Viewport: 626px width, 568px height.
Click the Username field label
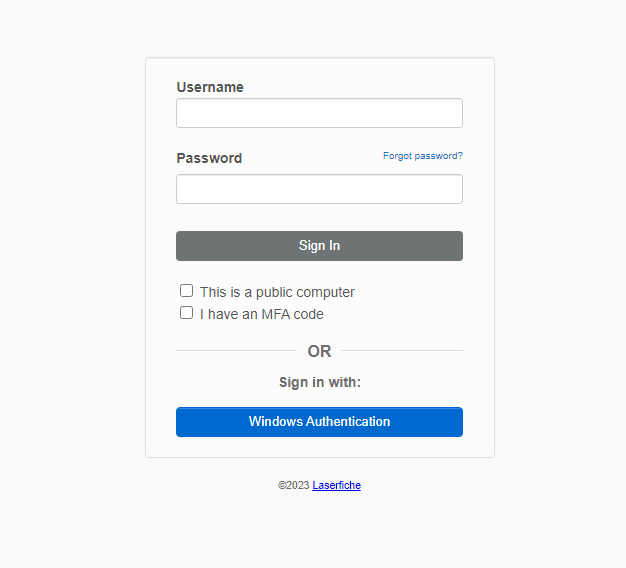pos(210,87)
